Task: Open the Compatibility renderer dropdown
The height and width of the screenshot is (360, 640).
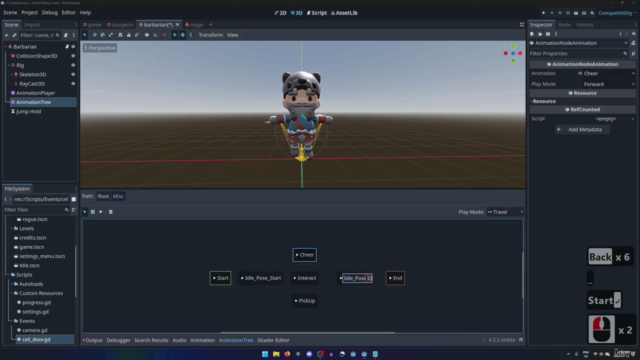Action: click(x=617, y=13)
